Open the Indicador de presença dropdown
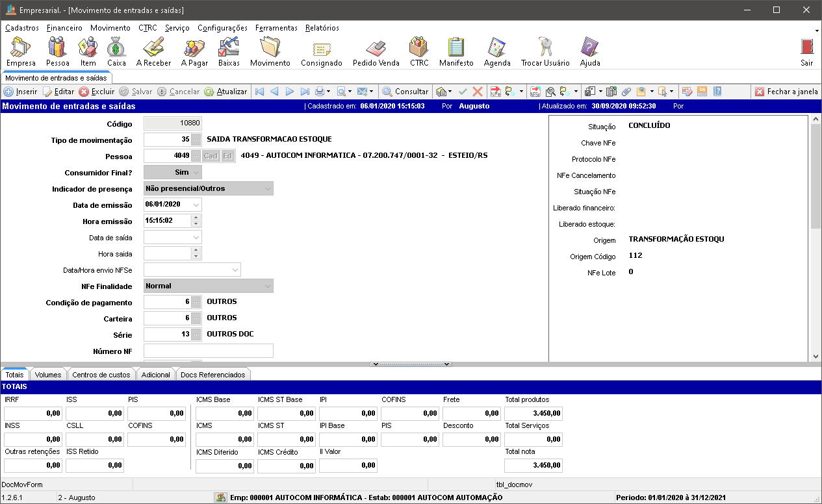The image size is (822, 504). 267,188
